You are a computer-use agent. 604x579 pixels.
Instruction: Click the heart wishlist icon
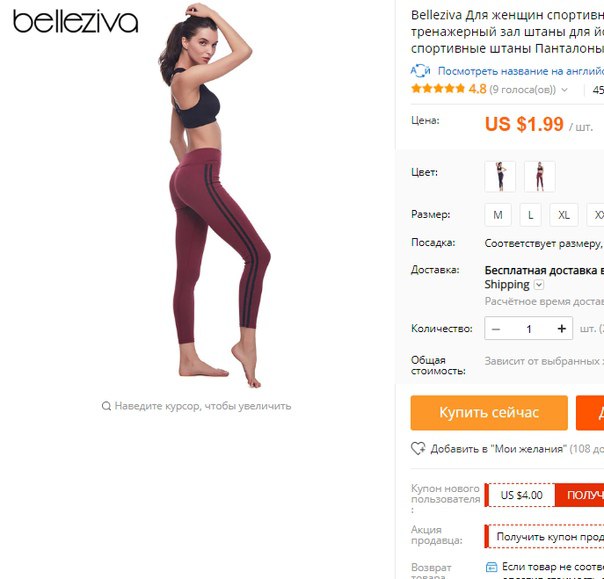pyautogui.click(x=418, y=449)
